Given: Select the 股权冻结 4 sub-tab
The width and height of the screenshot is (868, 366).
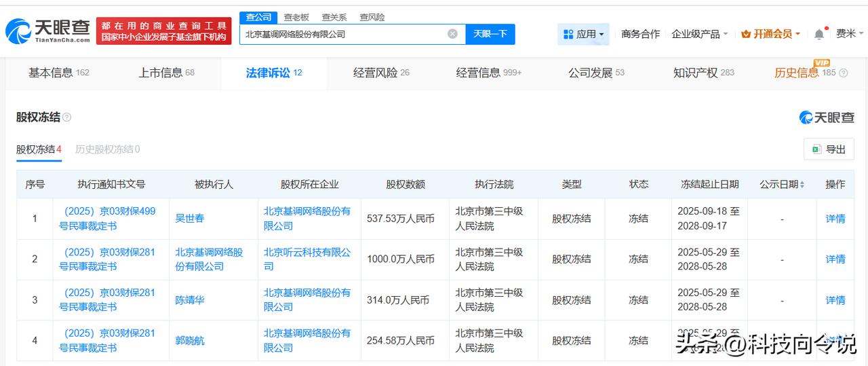Looking at the screenshot, I should [39, 149].
